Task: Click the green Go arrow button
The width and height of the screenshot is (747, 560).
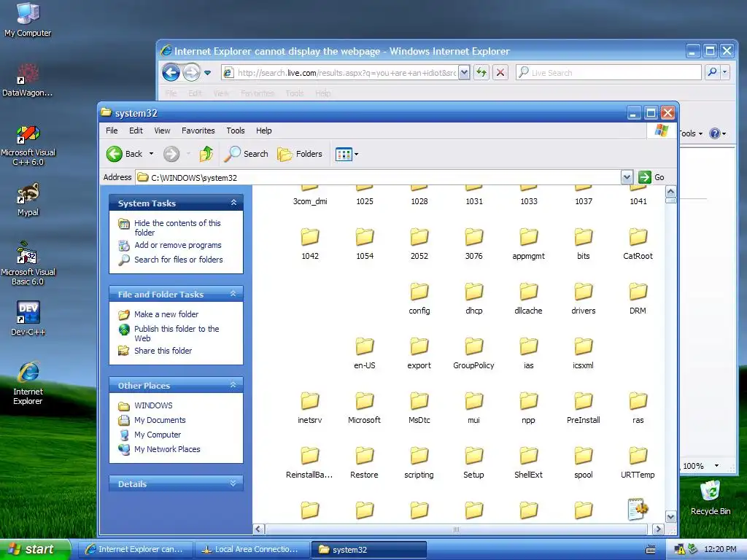Action: 645,177
